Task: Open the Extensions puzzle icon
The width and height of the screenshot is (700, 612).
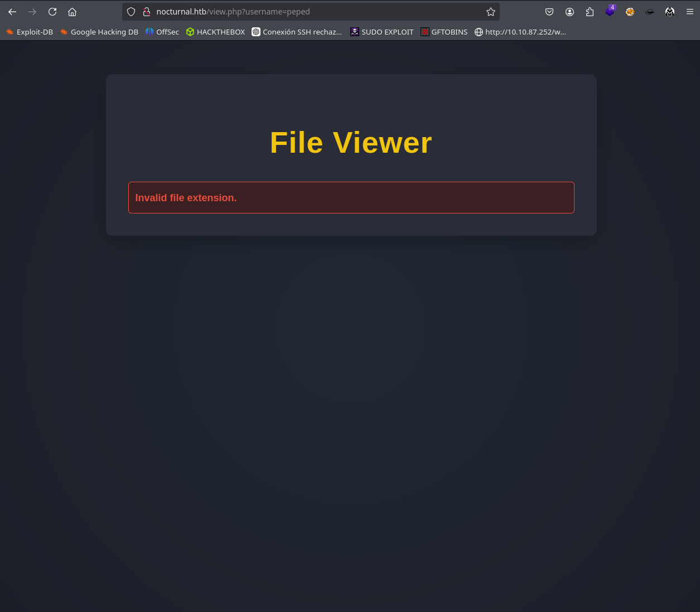Action: tap(590, 12)
